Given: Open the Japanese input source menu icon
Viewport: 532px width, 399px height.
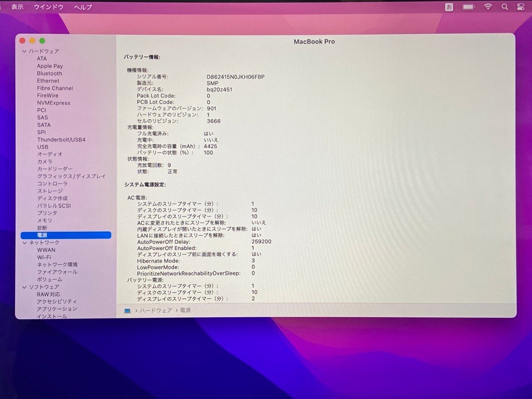Looking at the screenshot, I should pyautogui.click(x=449, y=7).
